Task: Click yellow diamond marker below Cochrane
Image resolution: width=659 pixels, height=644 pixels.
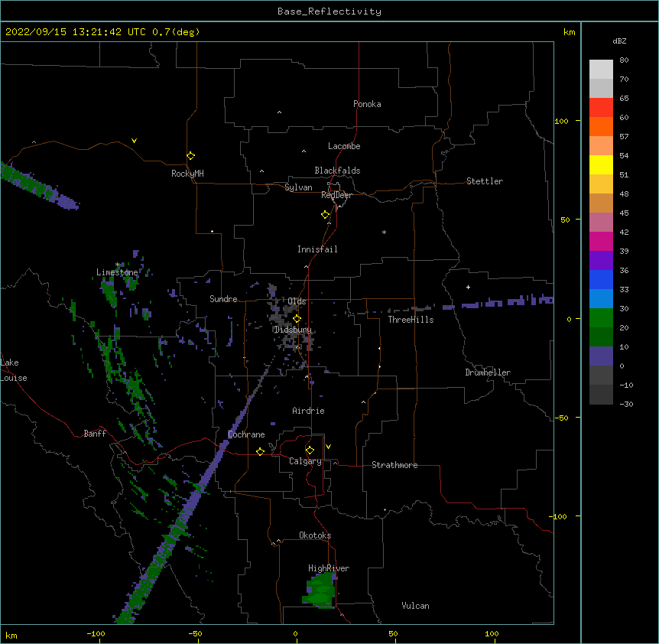Action: [x=260, y=451]
